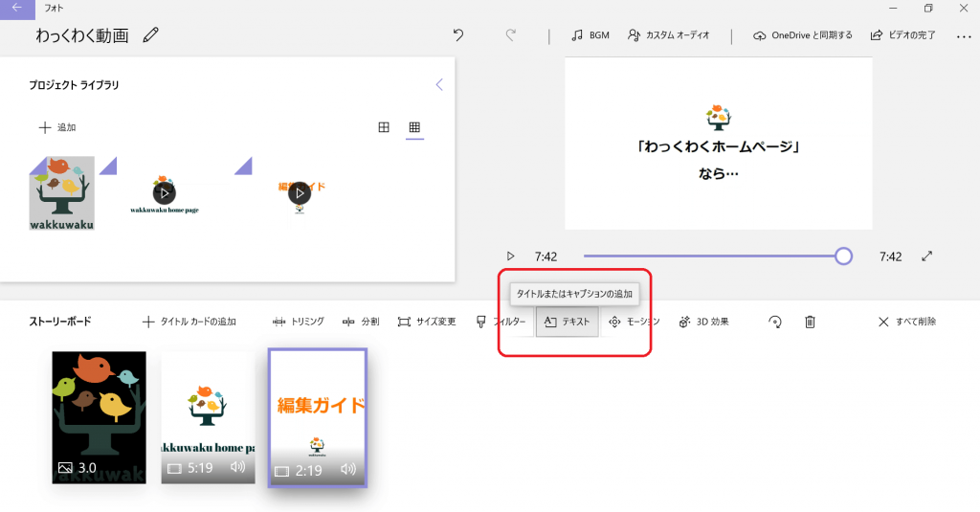The width and height of the screenshot is (980, 512).
Task: Add media with the 追加 plus button
Action: (56, 127)
